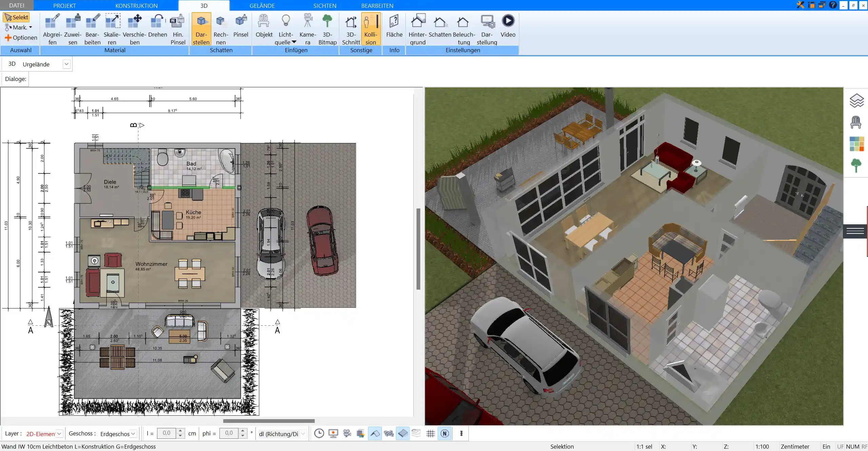This screenshot has height=451, width=868.
Task: Insert a Kamera
Action: (308, 29)
